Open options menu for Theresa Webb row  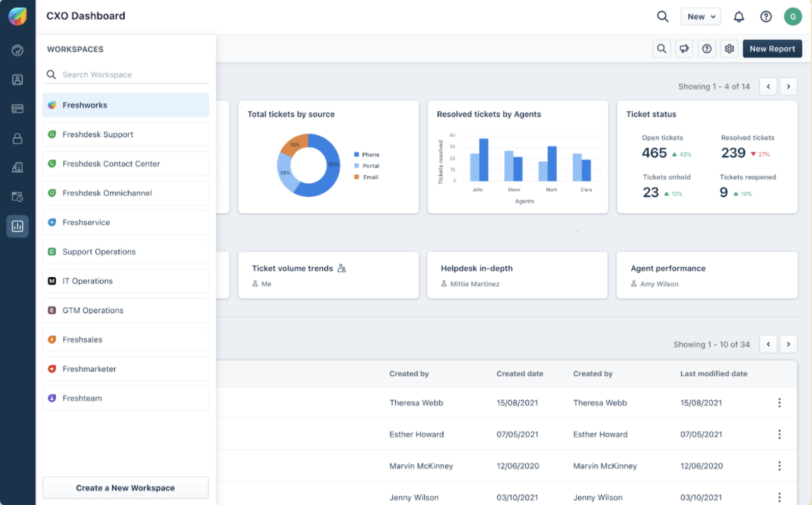coord(779,403)
